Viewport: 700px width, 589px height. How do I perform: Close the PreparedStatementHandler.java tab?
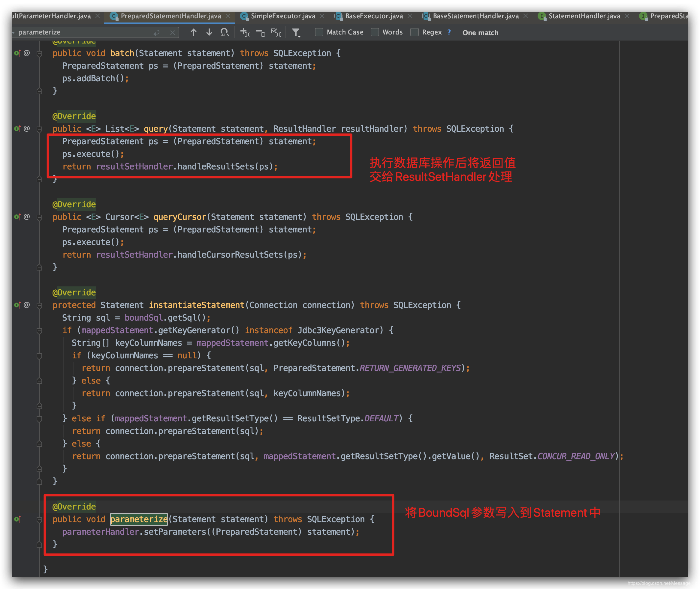228,16
